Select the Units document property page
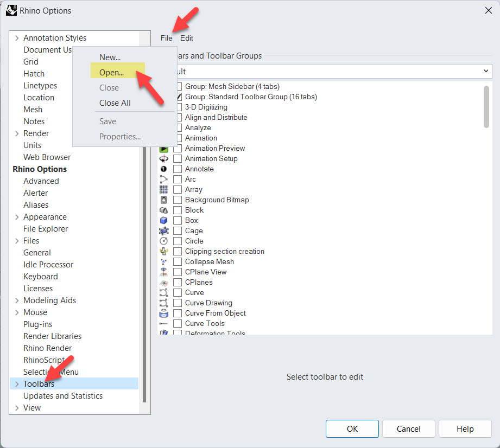The height and width of the screenshot is (448, 500). tap(32, 145)
